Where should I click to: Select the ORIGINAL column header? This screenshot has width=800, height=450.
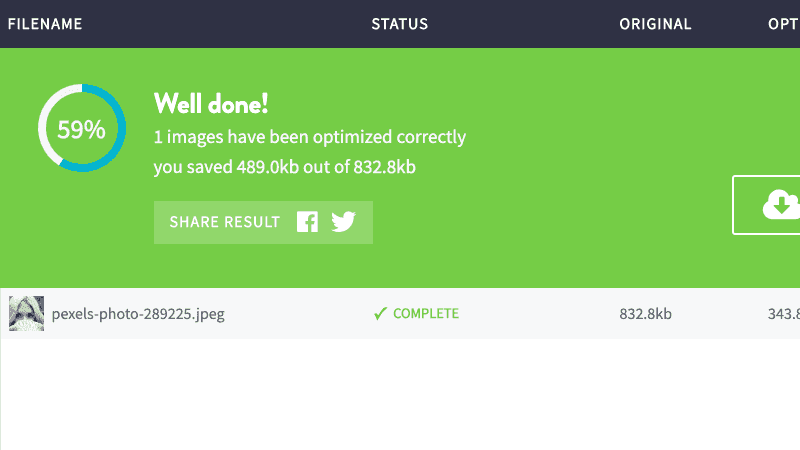tap(655, 24)
